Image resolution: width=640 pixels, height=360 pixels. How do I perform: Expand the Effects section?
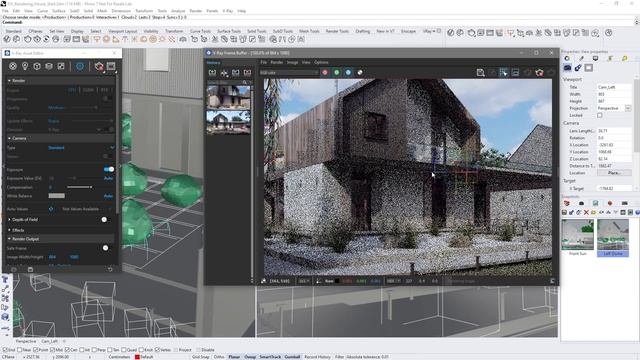[9, 230]
